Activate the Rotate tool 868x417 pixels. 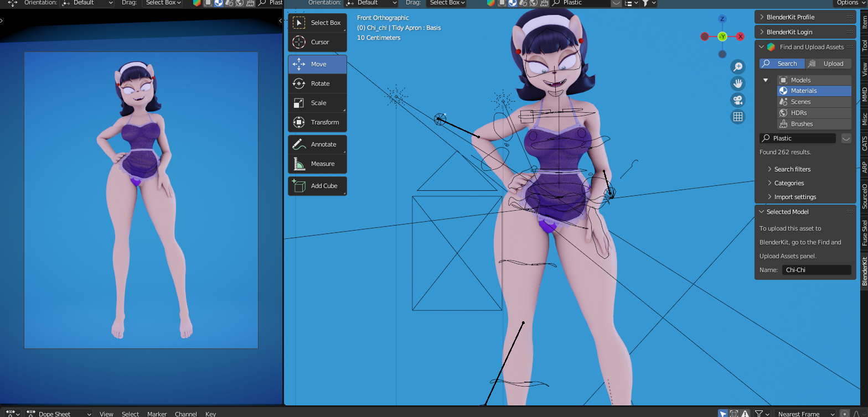317,84
